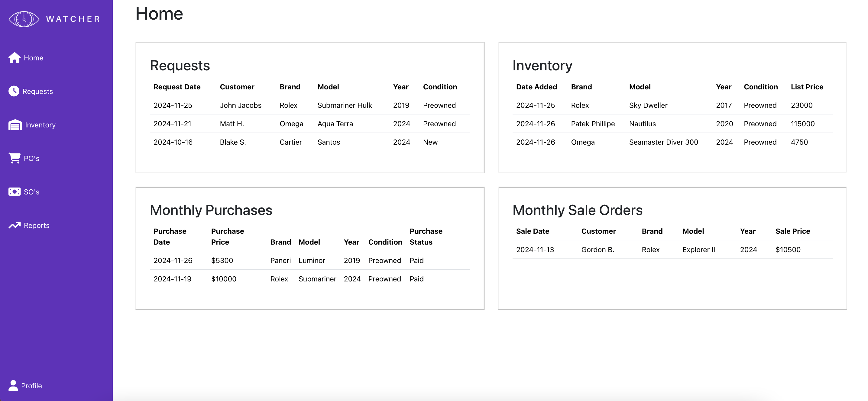Click the $5300 purchase price
This screenshot has width=868, height=401.
point(222,261)
